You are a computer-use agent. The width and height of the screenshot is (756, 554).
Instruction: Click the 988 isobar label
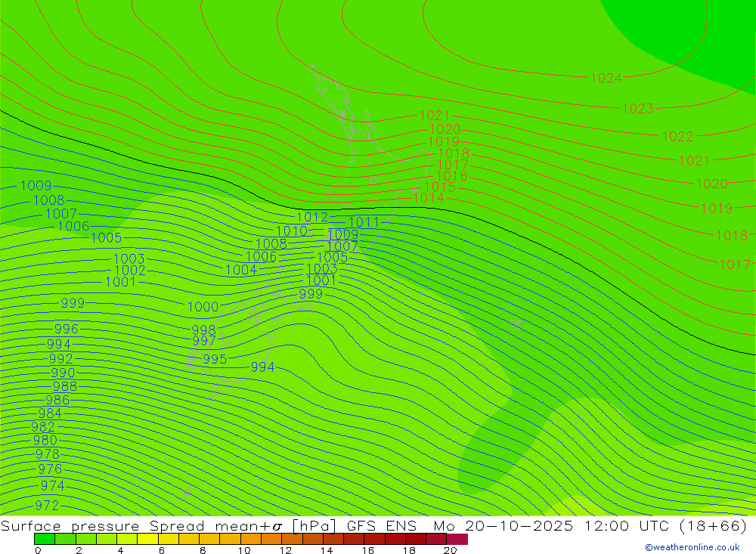(x=64, y=386)
